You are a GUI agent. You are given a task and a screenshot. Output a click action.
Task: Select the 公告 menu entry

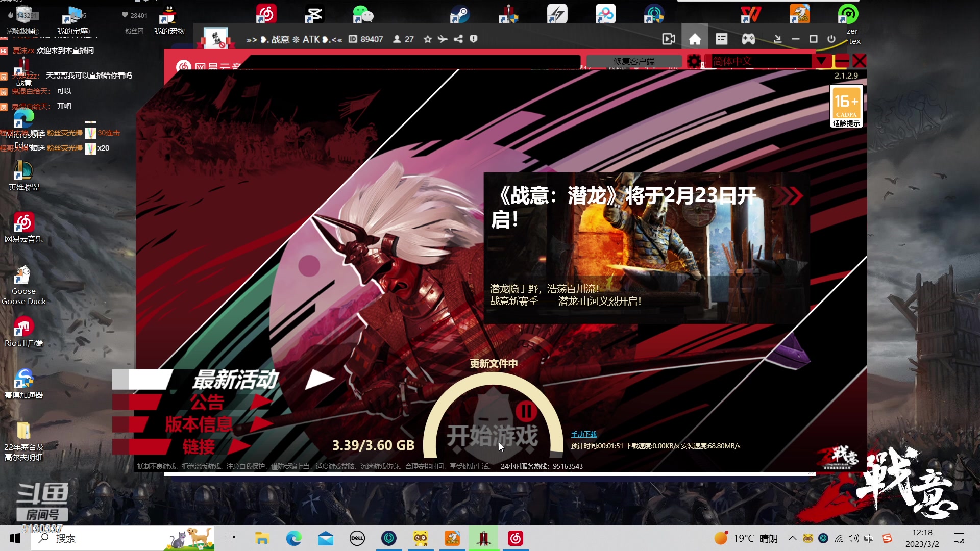tap(207, 403)
